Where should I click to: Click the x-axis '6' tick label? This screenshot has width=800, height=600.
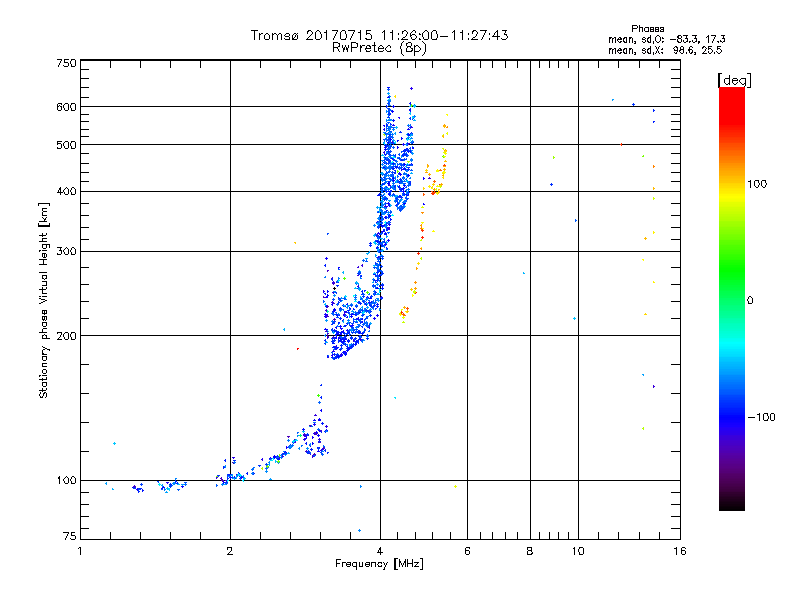(x=467, y=551)
